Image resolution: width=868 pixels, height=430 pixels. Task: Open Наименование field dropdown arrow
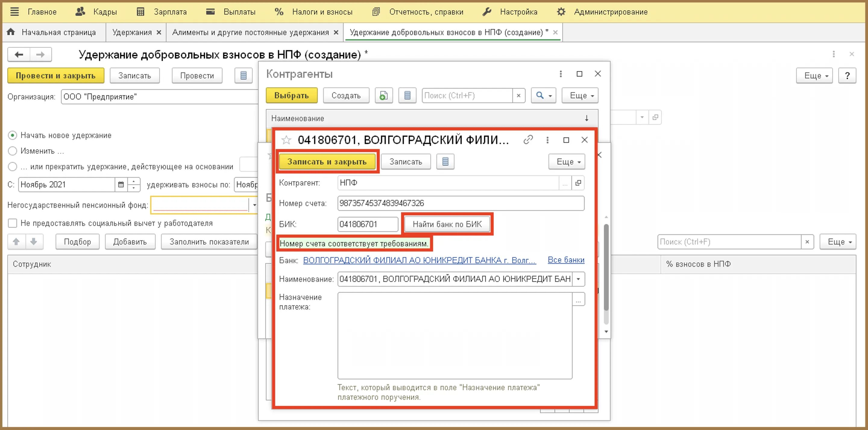(578, 279)
